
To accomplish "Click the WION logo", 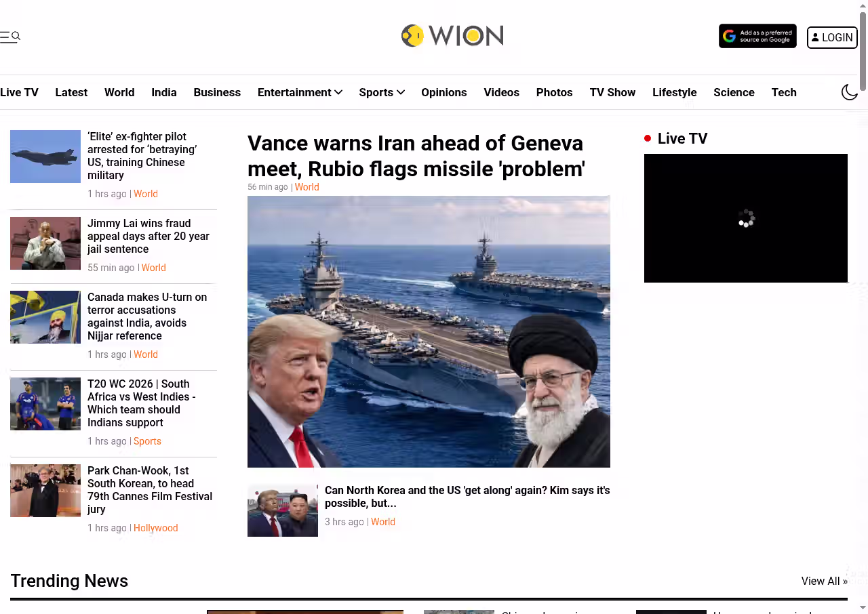I will (452, 36).
